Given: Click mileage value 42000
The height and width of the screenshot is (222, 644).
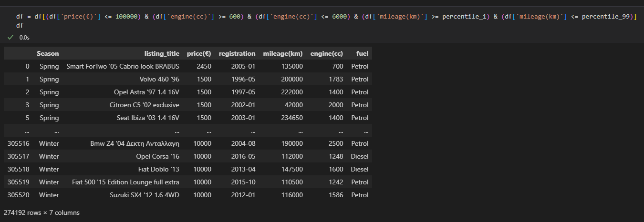Looking at the screenshot, I should pos(293,105).
